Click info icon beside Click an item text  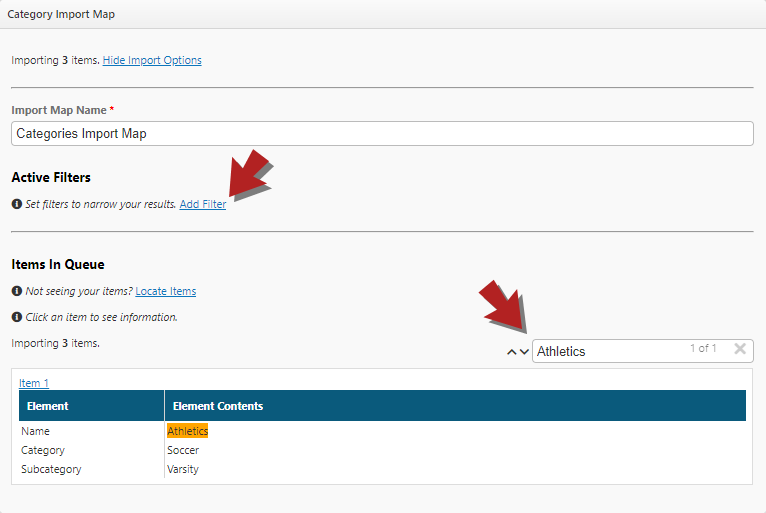[17, 317]
